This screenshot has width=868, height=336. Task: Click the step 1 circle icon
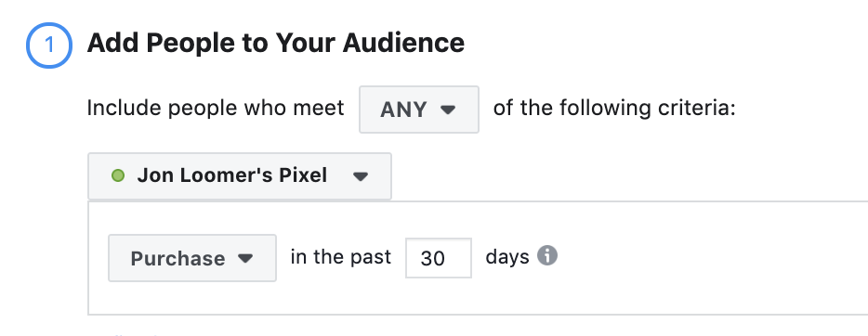pos(49,45)
